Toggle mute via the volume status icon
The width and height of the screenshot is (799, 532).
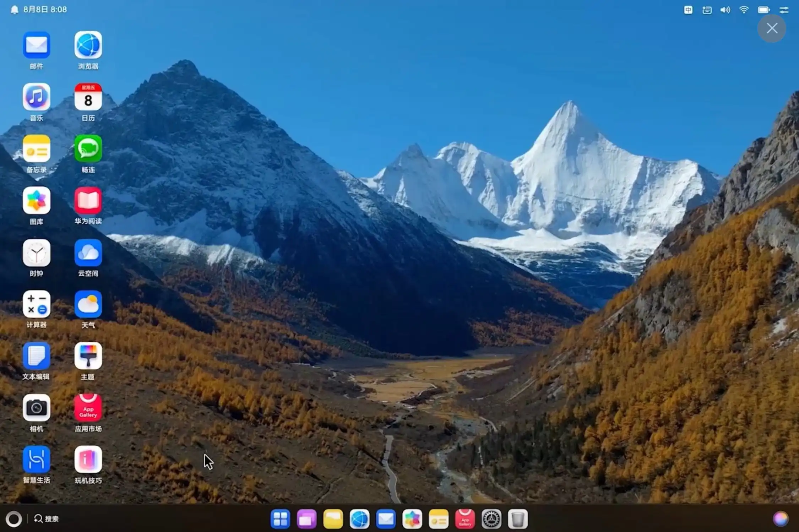(725, 10)
